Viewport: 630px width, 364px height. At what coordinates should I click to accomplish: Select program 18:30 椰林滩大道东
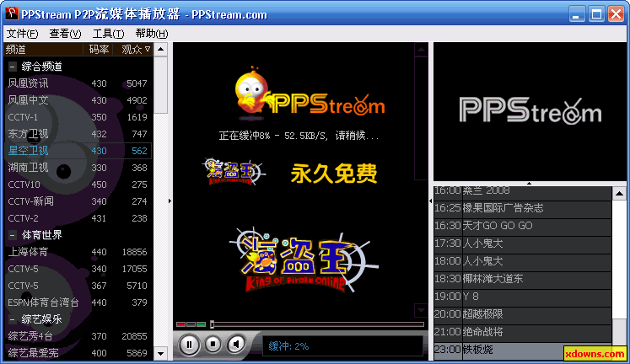[523, 279]
